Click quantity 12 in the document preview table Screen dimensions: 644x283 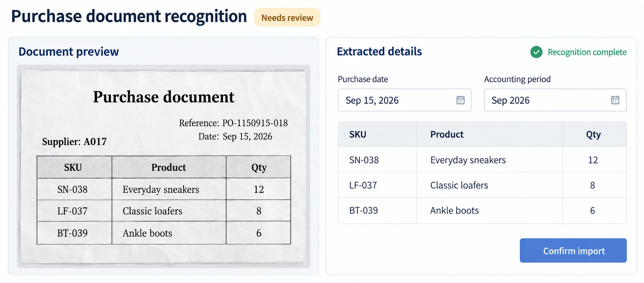click(x=259, y=189)
